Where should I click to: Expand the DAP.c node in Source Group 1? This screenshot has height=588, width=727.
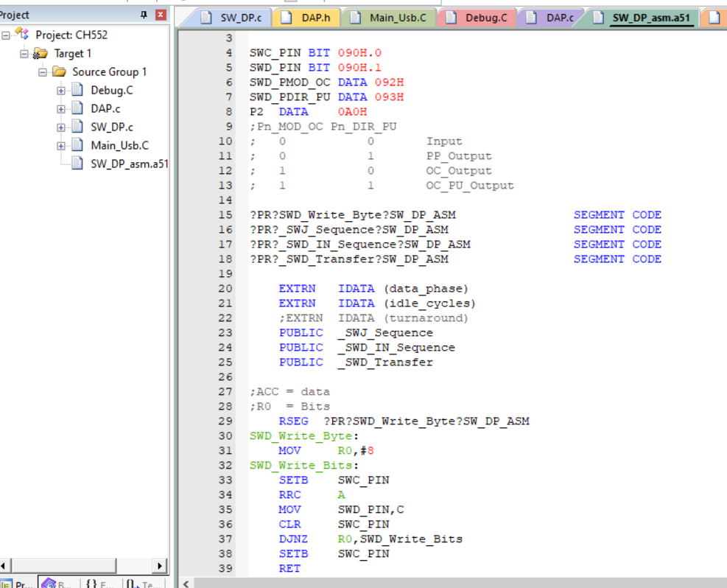pos(60,108)
